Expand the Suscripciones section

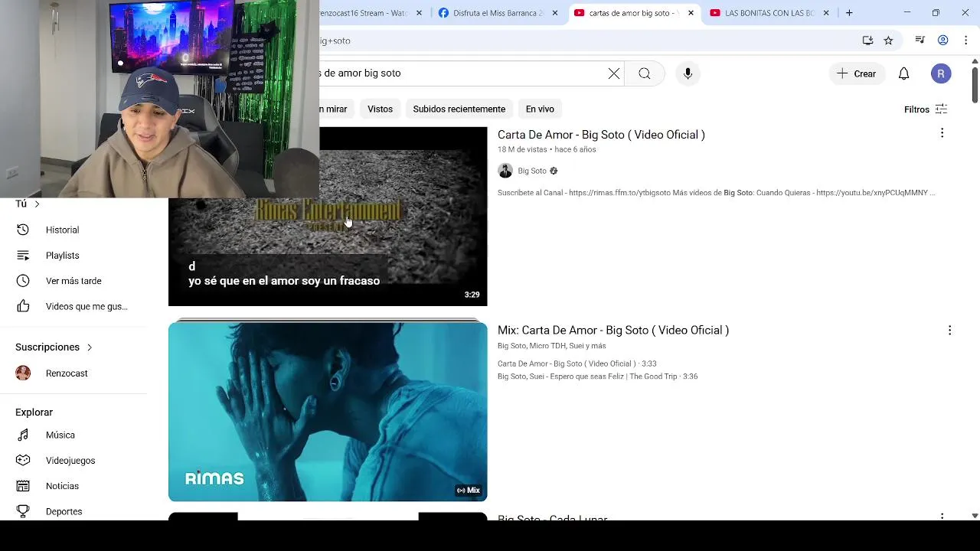54,347
